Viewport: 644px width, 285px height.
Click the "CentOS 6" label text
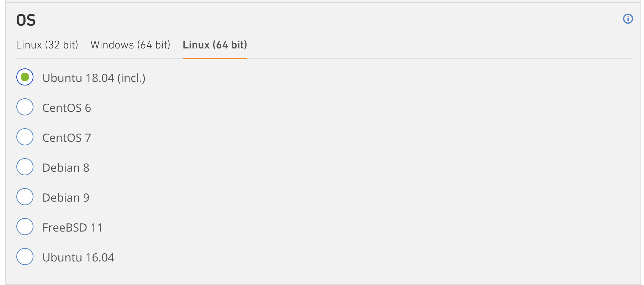tap(67, 108)
